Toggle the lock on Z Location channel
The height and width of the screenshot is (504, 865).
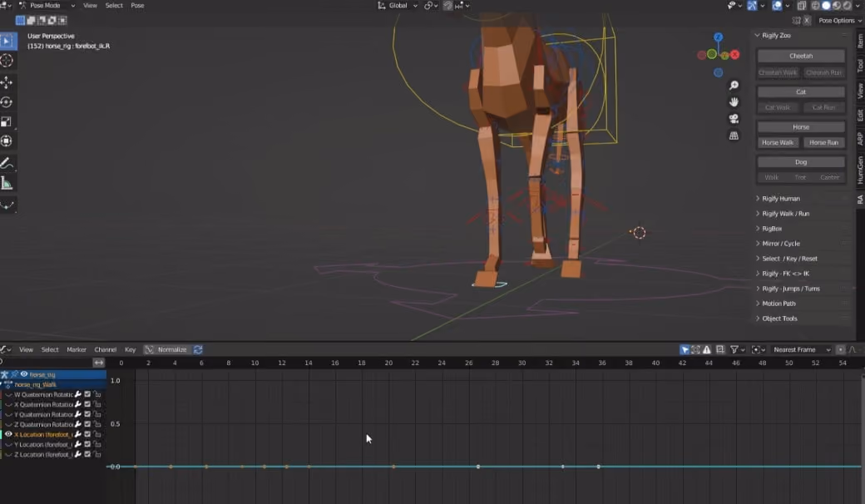point(97,454)
